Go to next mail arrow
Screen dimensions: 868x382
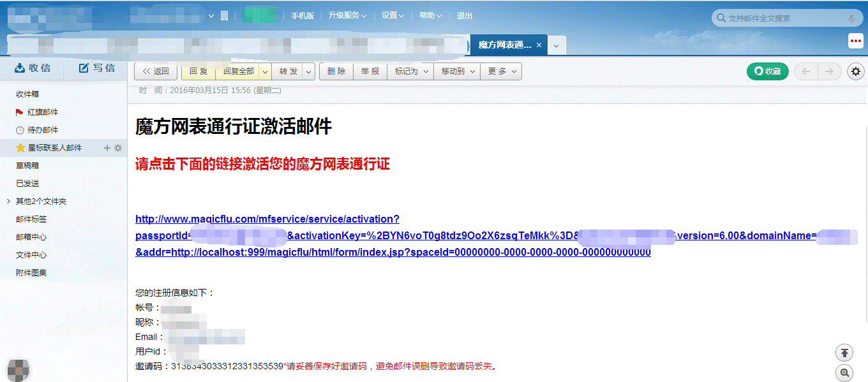[x=830, y=71]
